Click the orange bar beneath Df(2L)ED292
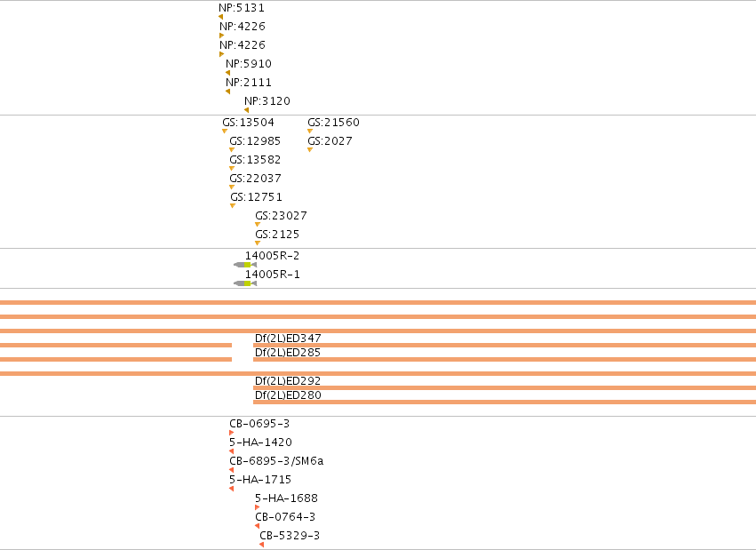756x550 pixels. (x=505, y=387)
